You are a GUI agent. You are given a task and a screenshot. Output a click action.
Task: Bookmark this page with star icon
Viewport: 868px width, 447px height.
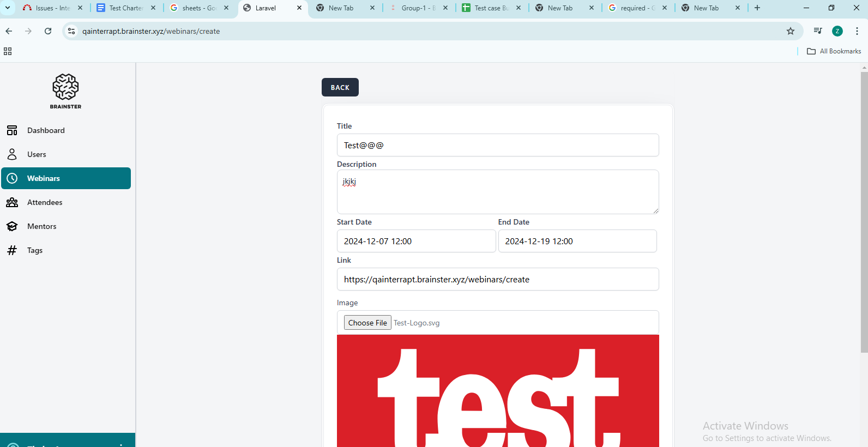790,31
